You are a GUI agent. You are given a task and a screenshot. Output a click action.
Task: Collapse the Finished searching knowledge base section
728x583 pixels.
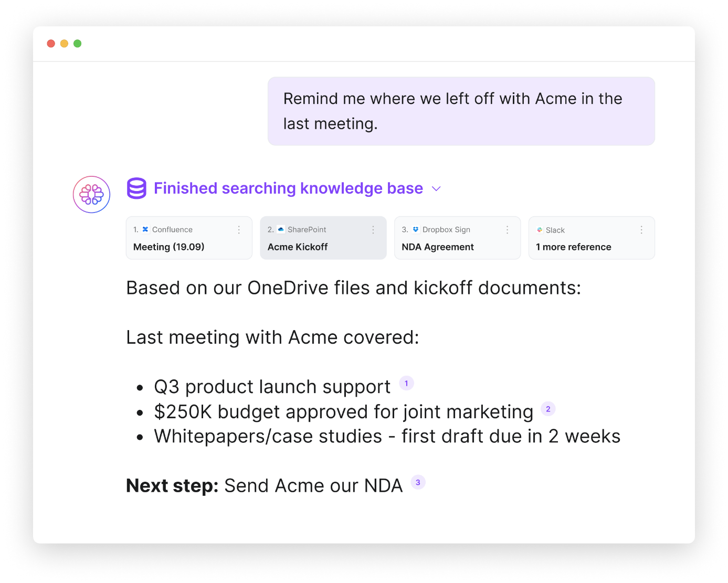click(x=436, y=188)
